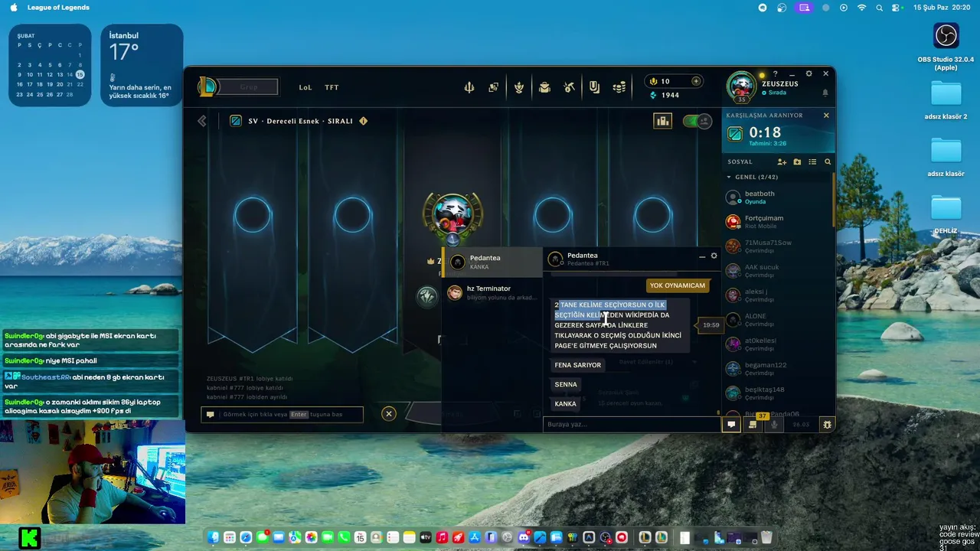Click the plus button to buy RP

click(696, 81)
